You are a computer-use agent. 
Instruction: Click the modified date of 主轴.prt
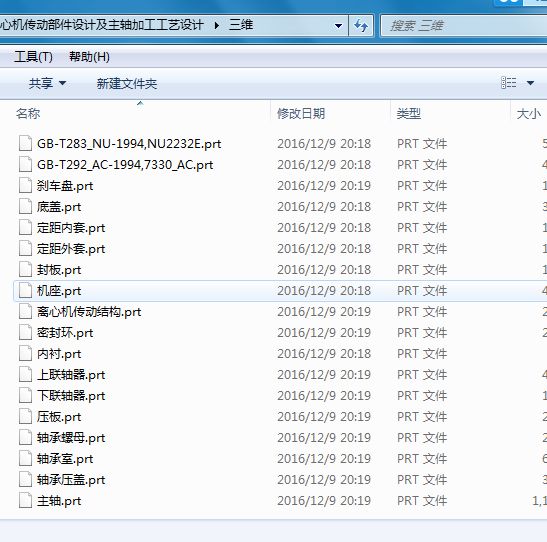(x=324, y=500)
